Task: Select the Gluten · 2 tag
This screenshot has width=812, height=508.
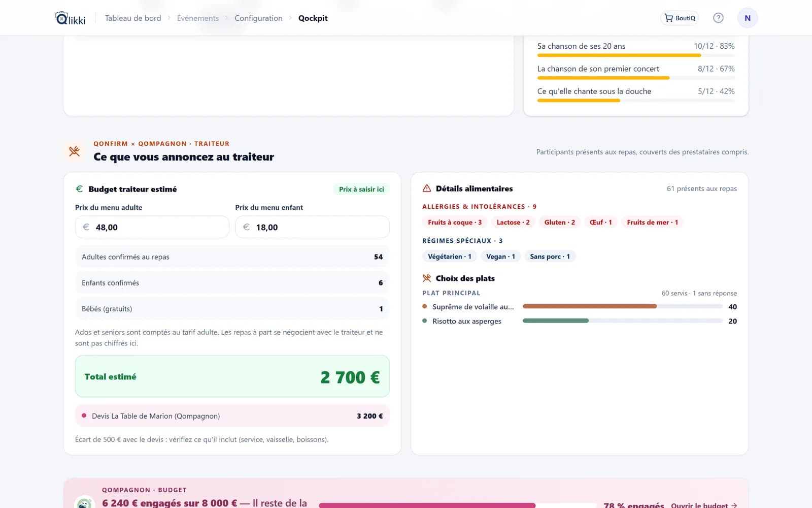Action: coord(560,223)
